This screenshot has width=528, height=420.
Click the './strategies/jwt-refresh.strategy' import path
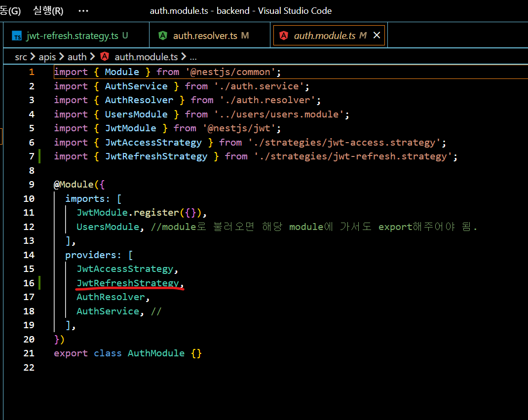click(353, 156)
